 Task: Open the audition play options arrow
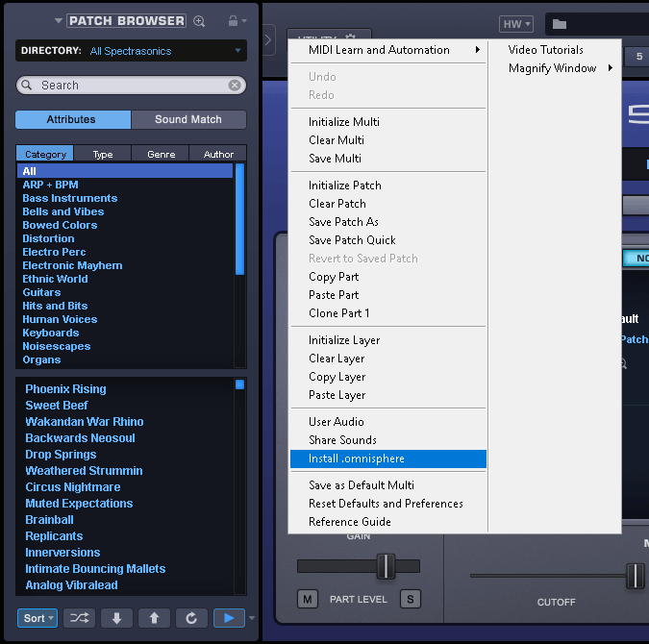coord(252,618)
